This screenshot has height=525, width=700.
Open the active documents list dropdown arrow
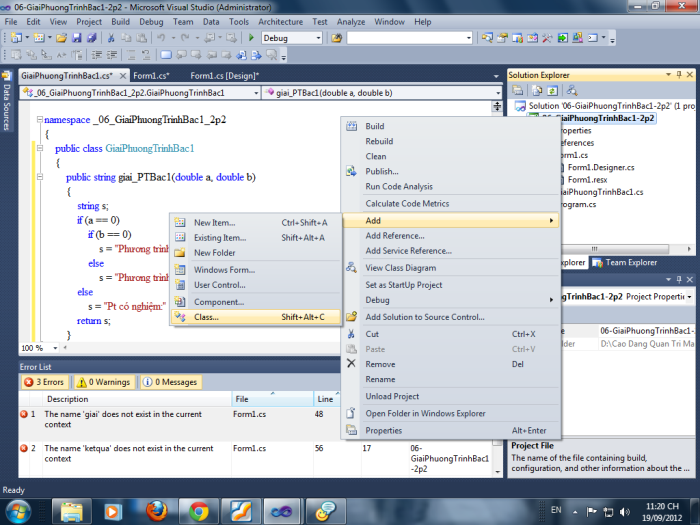(x=496, y=76)
